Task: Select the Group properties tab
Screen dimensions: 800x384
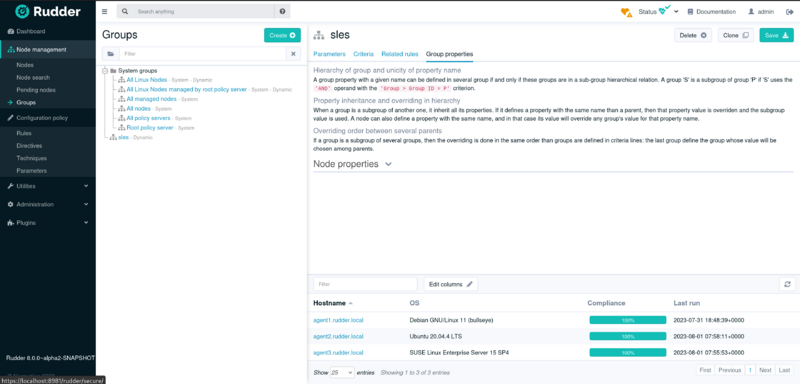Action: tap(449, 54)
